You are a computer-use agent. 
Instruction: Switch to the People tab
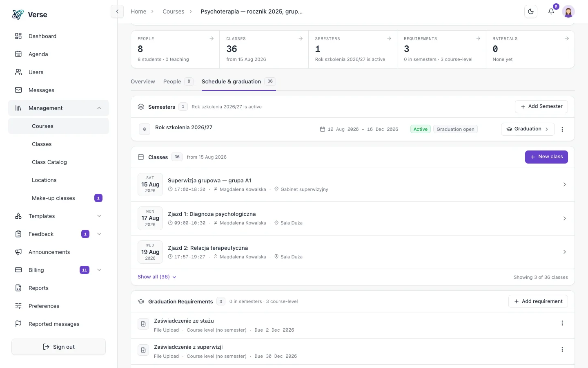click(x=178, y=81)
